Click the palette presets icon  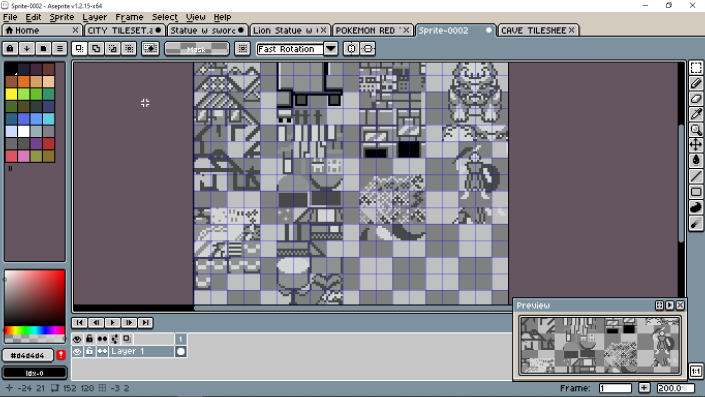click(x=43, y=48)
